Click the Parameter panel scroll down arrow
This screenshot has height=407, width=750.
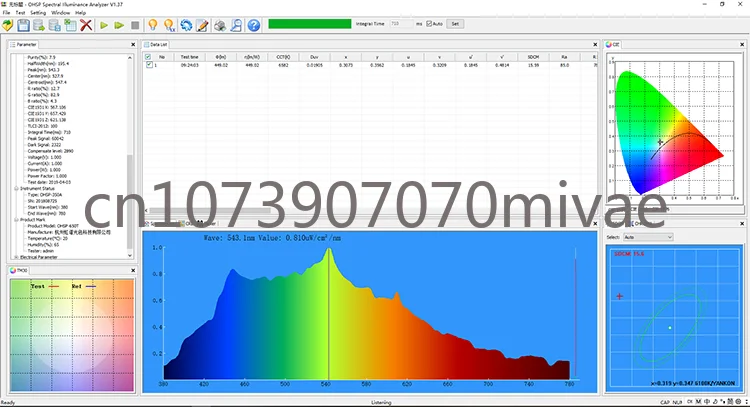[130, 256]
